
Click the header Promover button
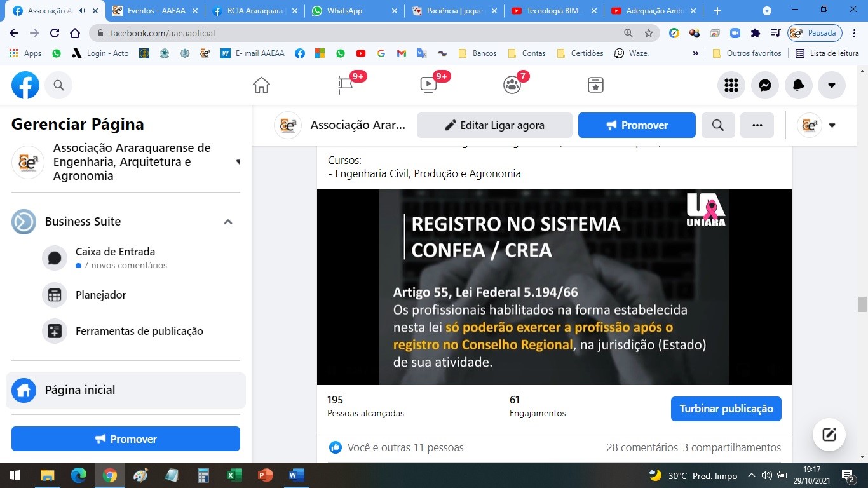[x=637, y=125]
